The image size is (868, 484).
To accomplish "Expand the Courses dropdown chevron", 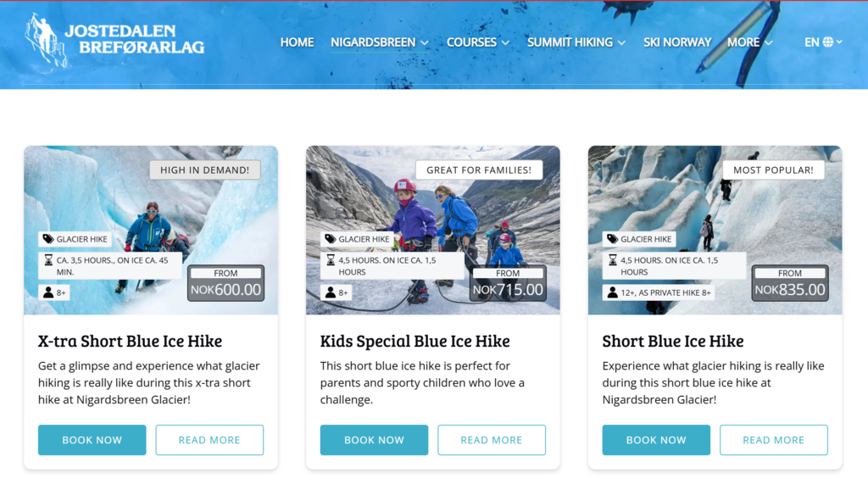I will (x=505, y=42).
